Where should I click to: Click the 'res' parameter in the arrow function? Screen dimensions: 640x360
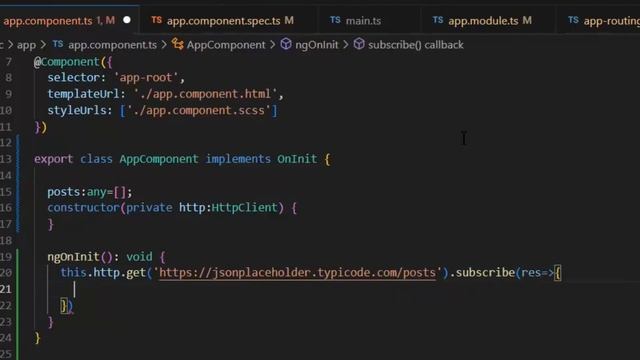click(x=531, y=273)
